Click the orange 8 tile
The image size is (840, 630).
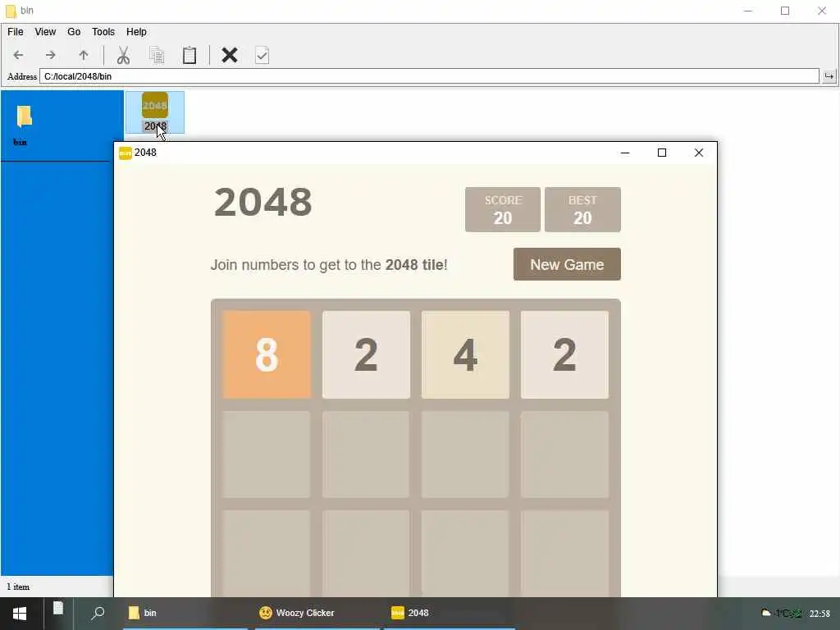267,354
